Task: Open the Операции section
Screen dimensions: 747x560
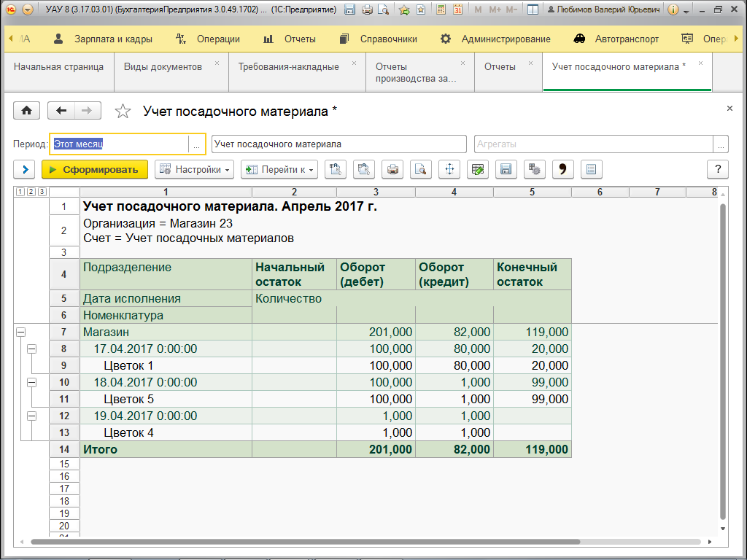Action: click(208, 39)
